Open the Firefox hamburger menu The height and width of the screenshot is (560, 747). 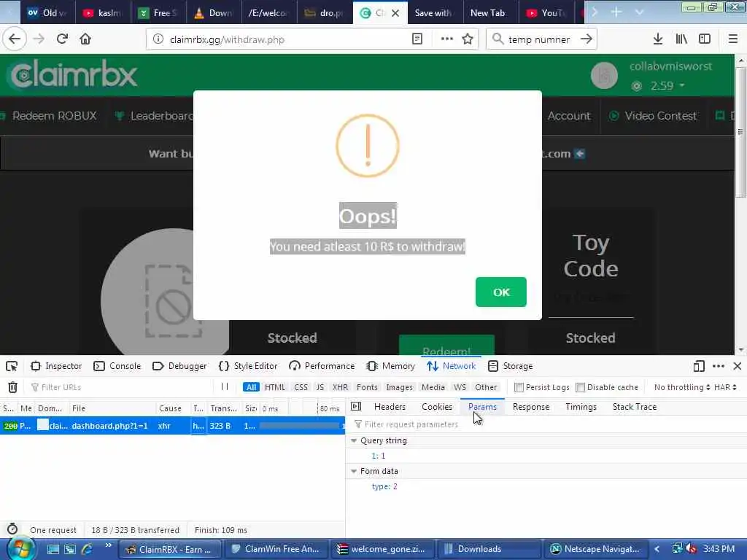[x=732, y=39]
